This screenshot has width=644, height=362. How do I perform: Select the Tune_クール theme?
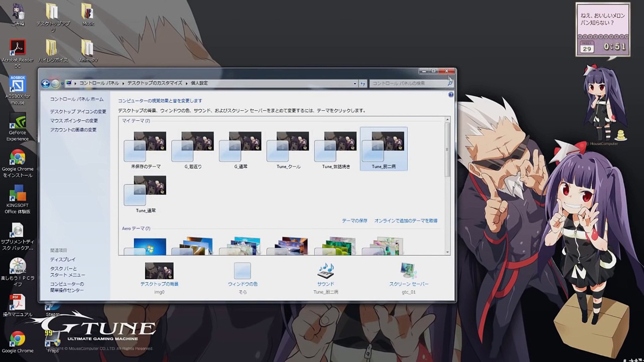[x=288, y=149]
